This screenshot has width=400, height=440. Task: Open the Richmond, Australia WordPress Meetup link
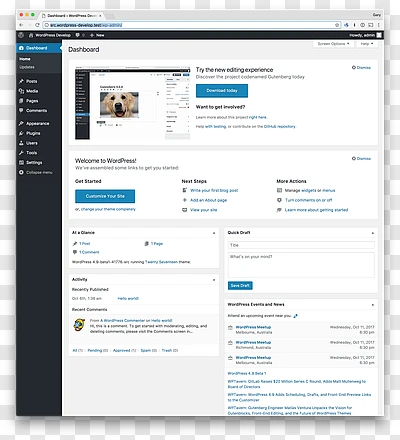click(253, 342)
